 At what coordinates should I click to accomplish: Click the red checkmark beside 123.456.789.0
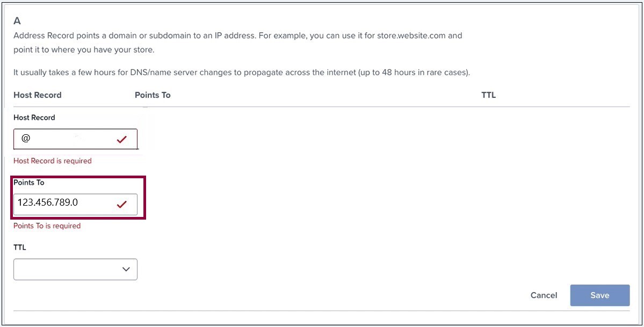[x=121, y=204]
